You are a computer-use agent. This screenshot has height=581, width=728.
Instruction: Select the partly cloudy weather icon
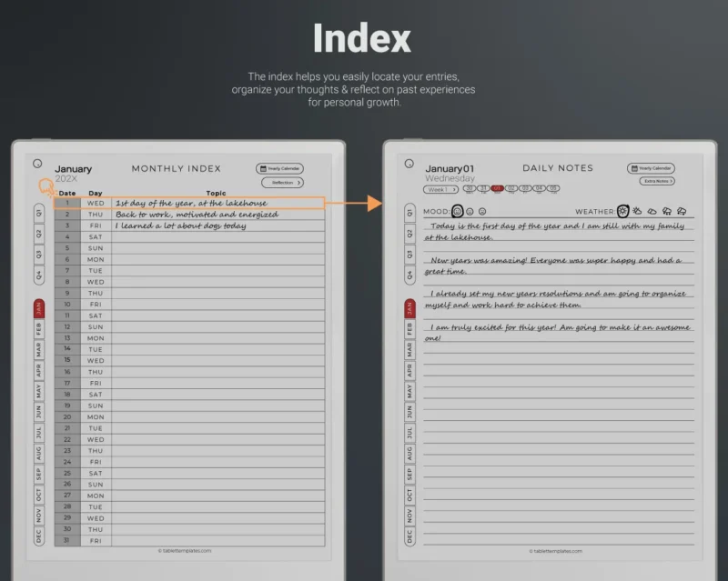[637, 211]
